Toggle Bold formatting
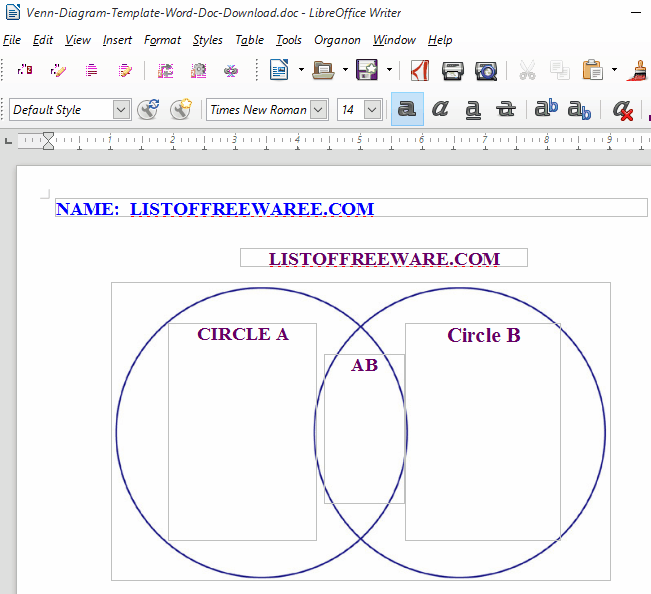Screen dimensions: 651x594 (407, 109)
